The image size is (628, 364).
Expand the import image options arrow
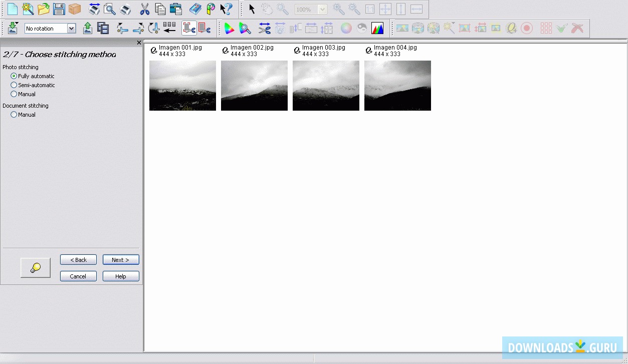[16, 24]
